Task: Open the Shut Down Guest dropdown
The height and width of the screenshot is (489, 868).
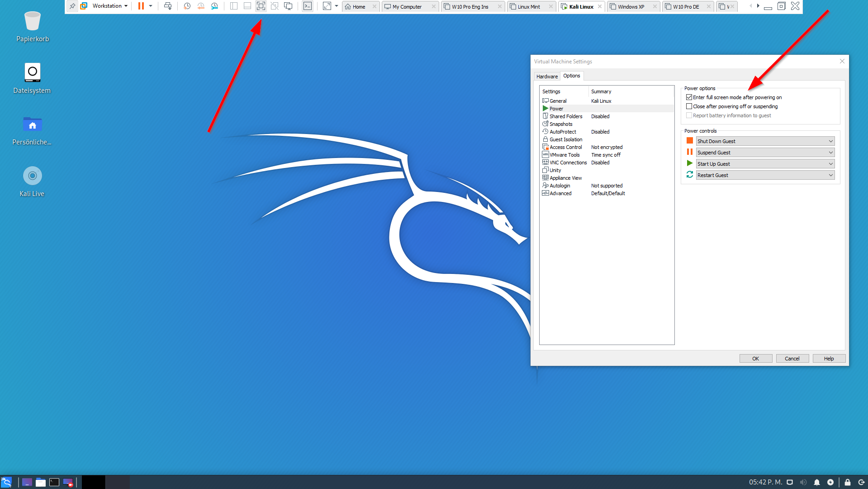Action: (765, 141)
